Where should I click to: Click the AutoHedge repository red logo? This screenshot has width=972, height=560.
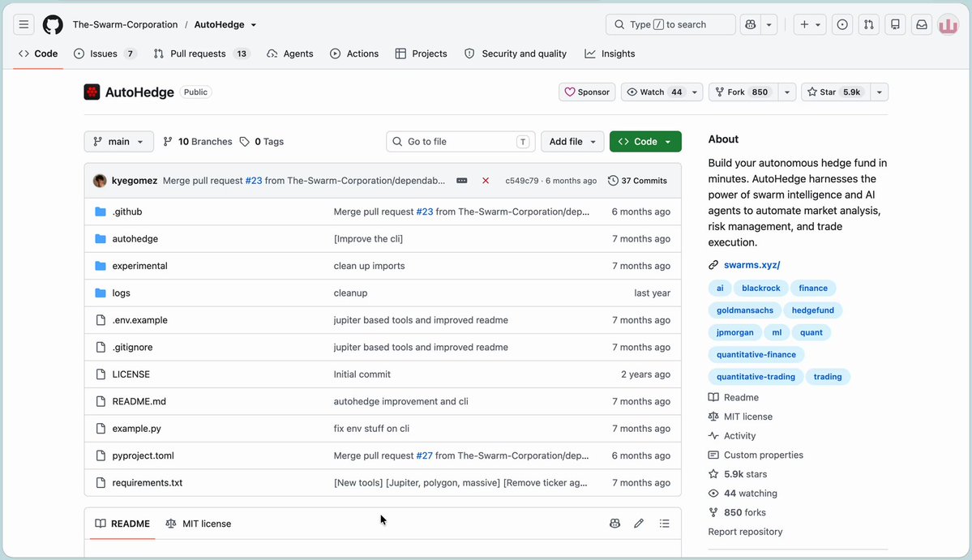tap(92, 92)
